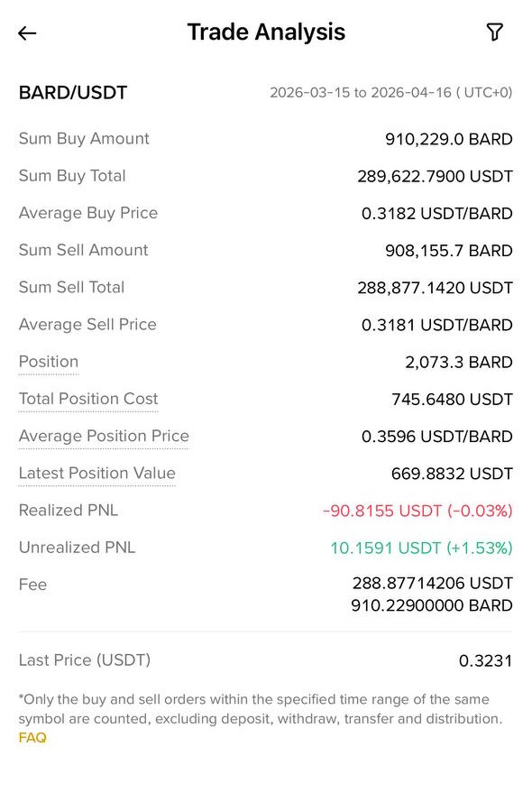Tap the Sum Buy Total value 289,622.7900 USDT
This screenshot has height=793, width=532.
click(435, 177)
